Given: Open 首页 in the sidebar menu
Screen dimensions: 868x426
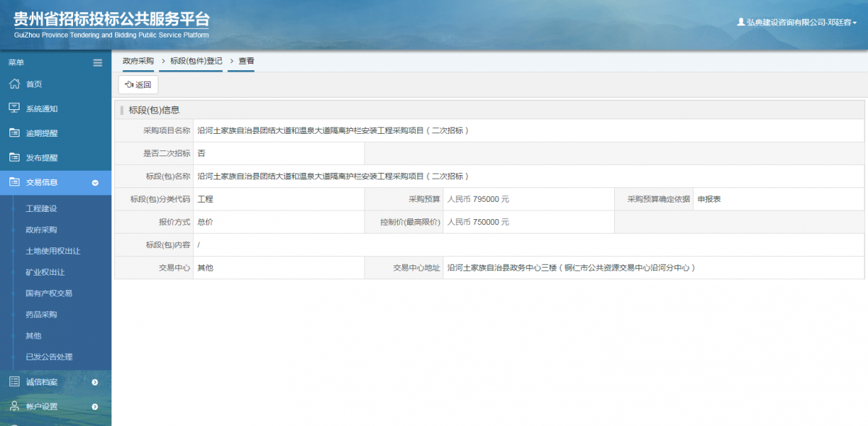Looking at the screenshot, I should tap(34, 85).
